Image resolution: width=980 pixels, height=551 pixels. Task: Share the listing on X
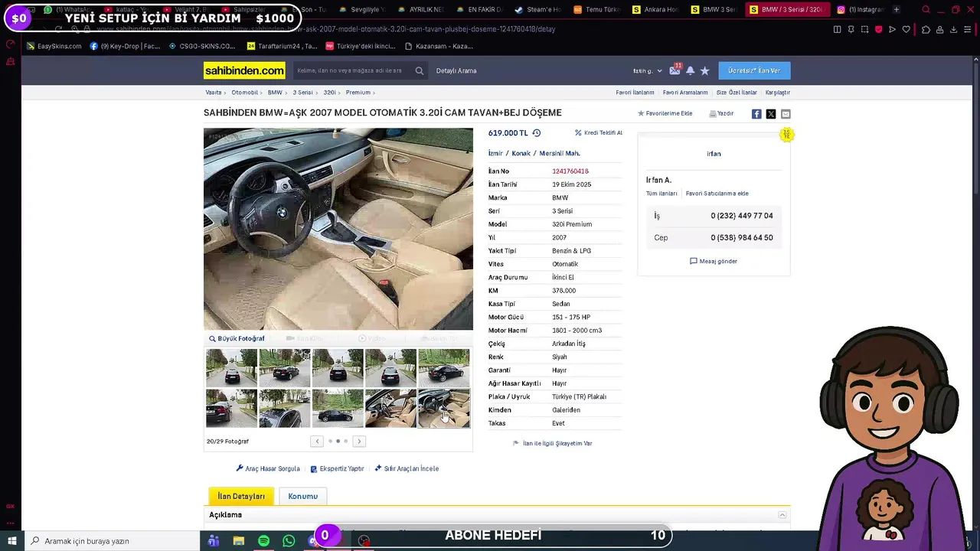click(x=771, y=114)
